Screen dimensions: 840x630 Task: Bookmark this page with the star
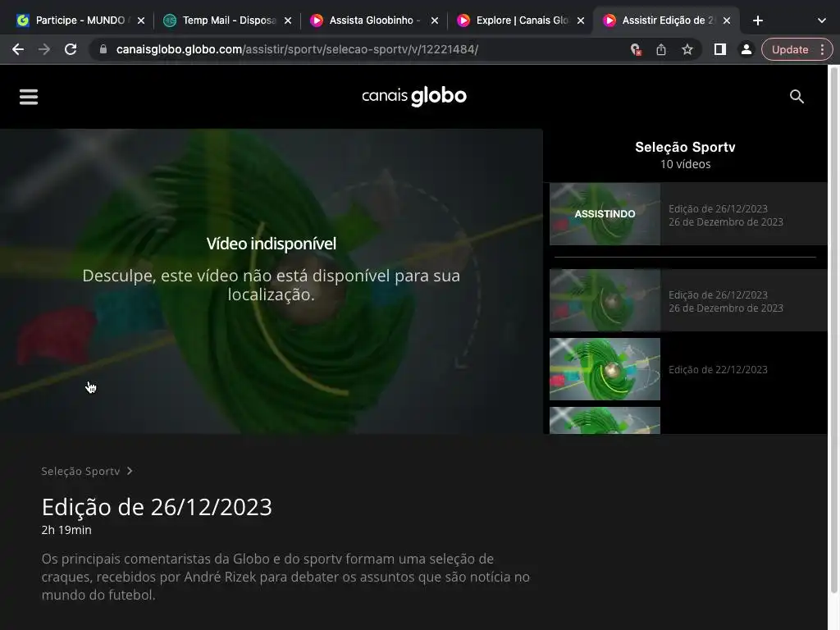[687, 50]
